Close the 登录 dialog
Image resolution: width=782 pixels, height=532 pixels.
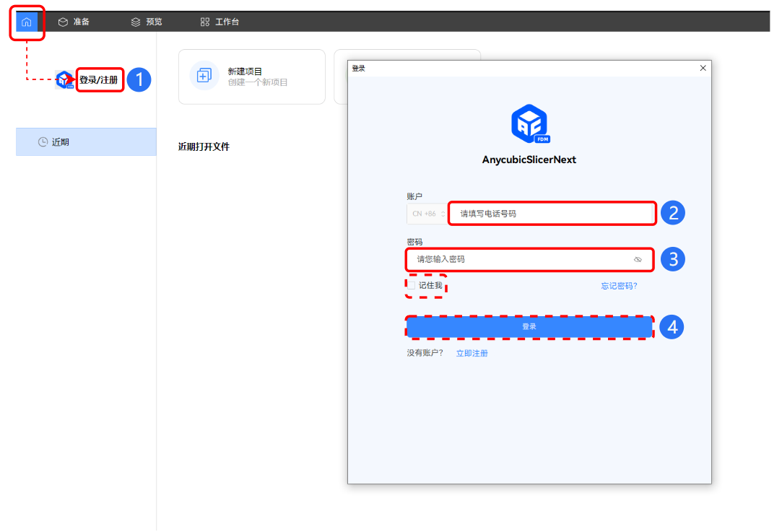click(703, 69)
